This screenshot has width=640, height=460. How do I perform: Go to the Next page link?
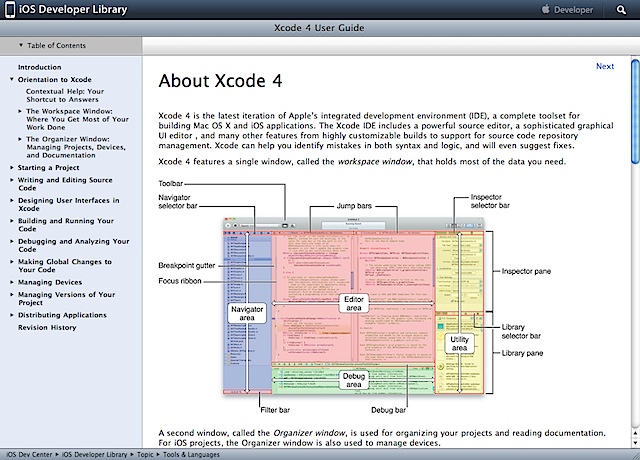tap(605, 67)
